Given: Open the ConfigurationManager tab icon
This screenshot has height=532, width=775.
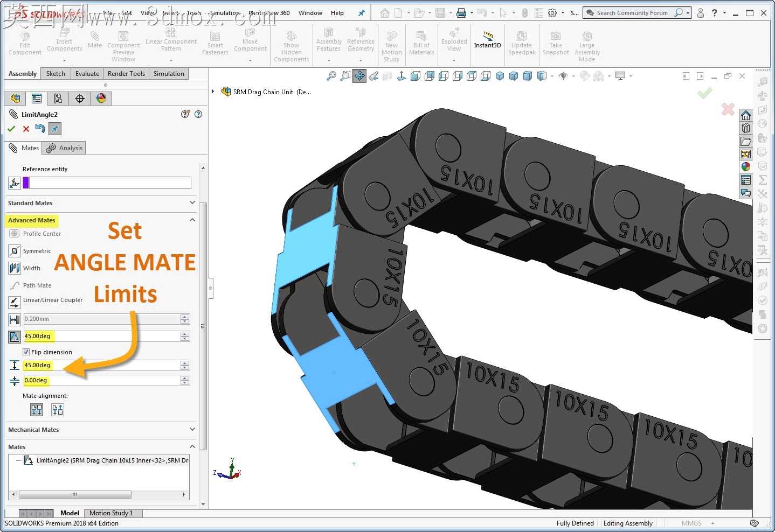Looking at the screenshot, I should coord(58,99).
